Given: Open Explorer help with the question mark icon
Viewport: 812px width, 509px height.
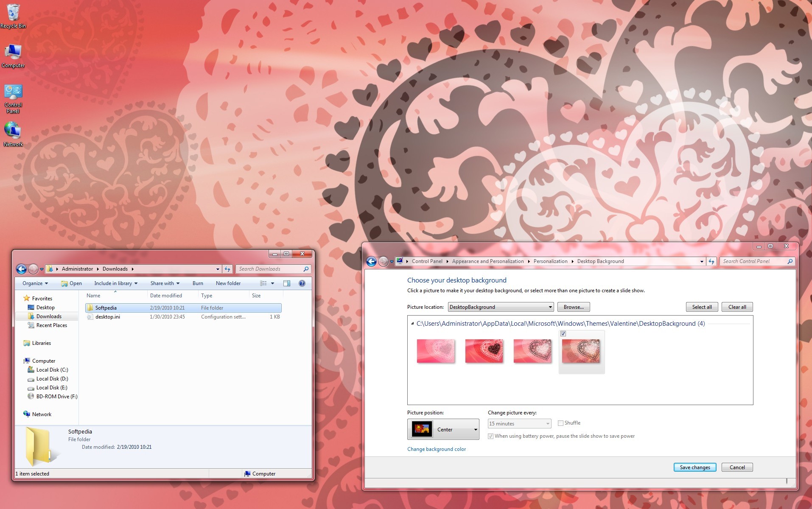Looking at the screenshot, I should pos(302,283).
